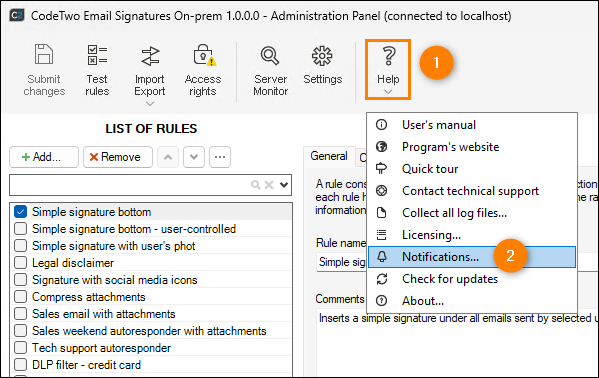Click the question icon beside About

coord(381,301)
